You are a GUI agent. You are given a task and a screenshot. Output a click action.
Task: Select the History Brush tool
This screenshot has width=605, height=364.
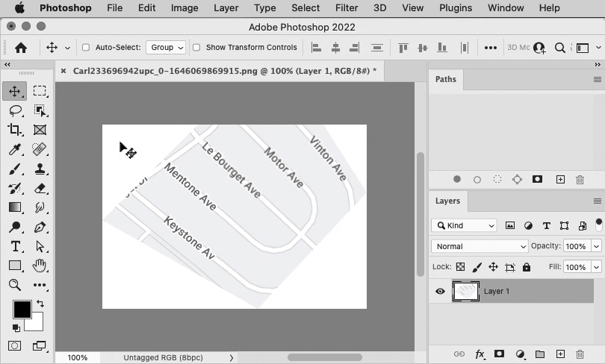15,188
